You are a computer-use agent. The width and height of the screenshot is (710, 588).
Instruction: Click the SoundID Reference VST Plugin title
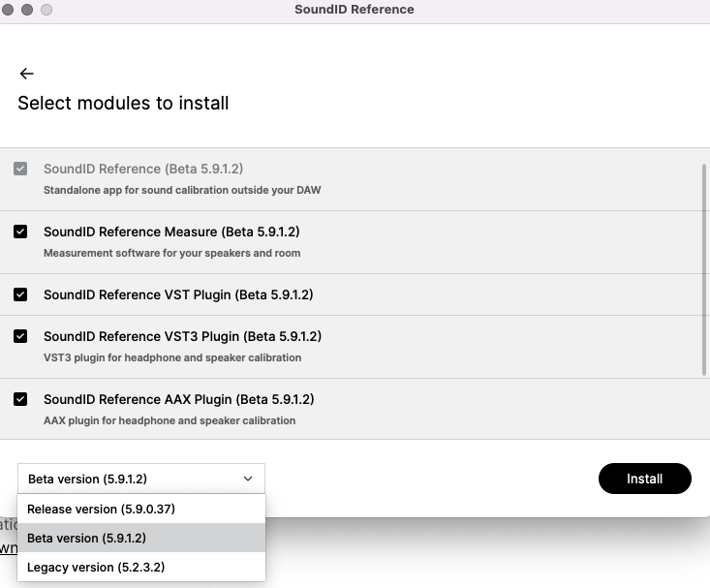178,294
